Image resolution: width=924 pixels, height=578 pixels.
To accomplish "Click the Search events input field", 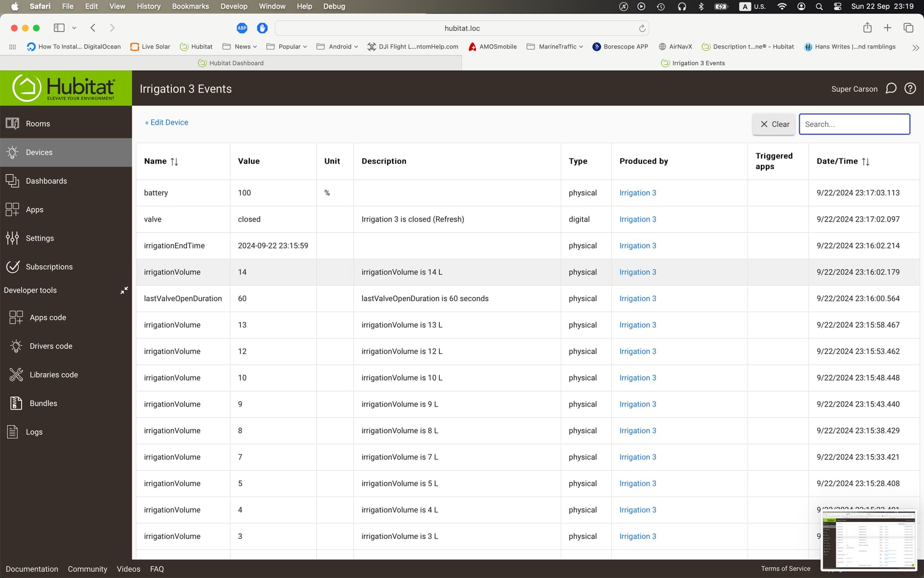I will point(854,124).
